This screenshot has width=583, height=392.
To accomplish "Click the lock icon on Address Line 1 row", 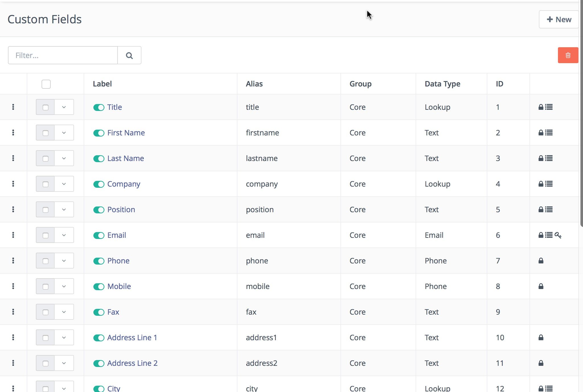I will (x=541, y=337).
